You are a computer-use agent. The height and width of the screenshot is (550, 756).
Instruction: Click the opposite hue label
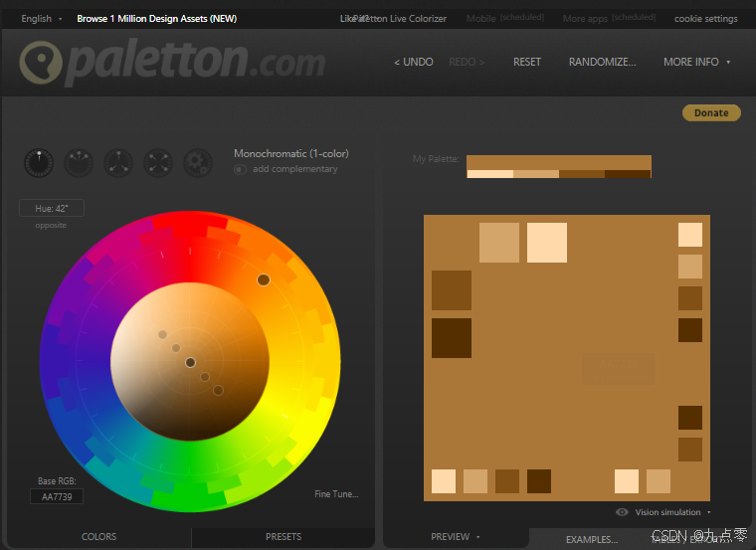51,225
